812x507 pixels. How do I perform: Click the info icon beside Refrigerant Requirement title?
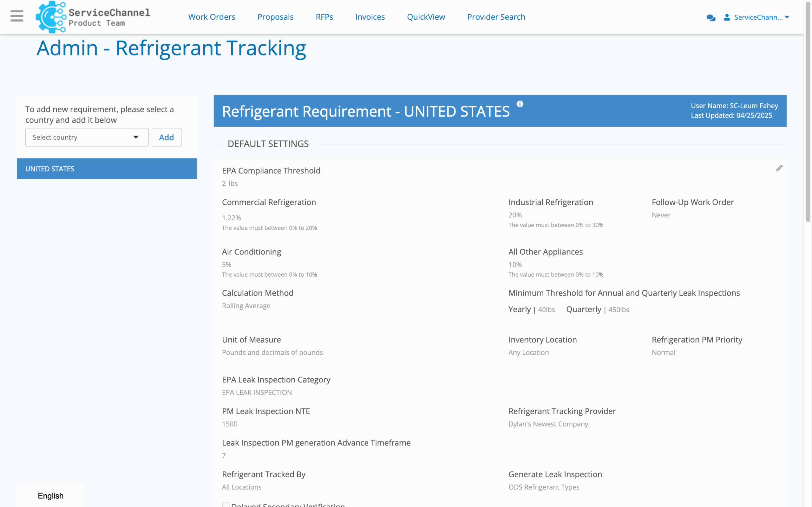point(520,104)
